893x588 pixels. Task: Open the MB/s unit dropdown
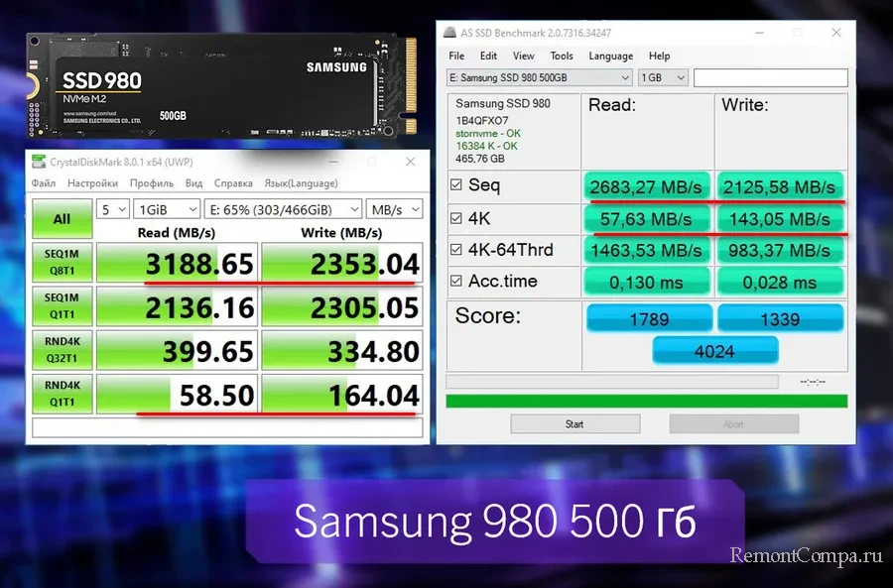[x=394, y=209]
